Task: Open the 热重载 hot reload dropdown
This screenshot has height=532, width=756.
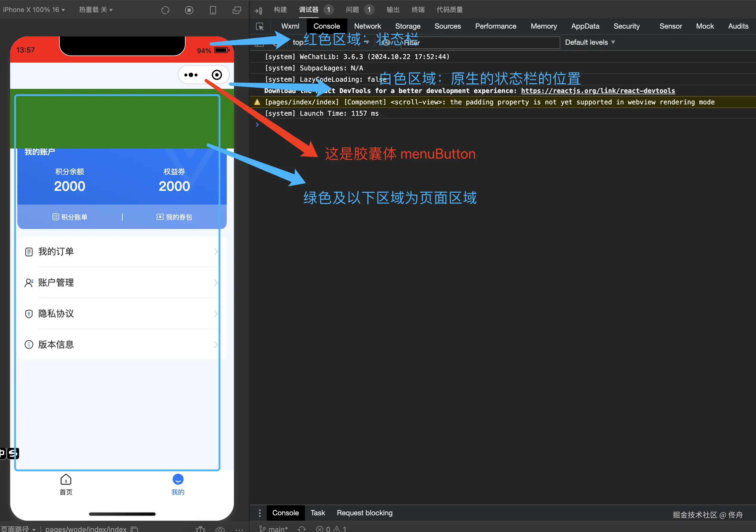Action: pyautogui.click(x=95, y=10)
